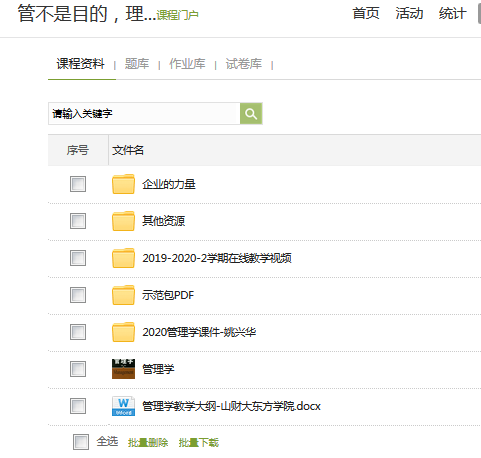Open the 示范包PDF folder icon
The height and width of the screenshot is (458, 481).
pyautogui.click(x=123, y=295)
